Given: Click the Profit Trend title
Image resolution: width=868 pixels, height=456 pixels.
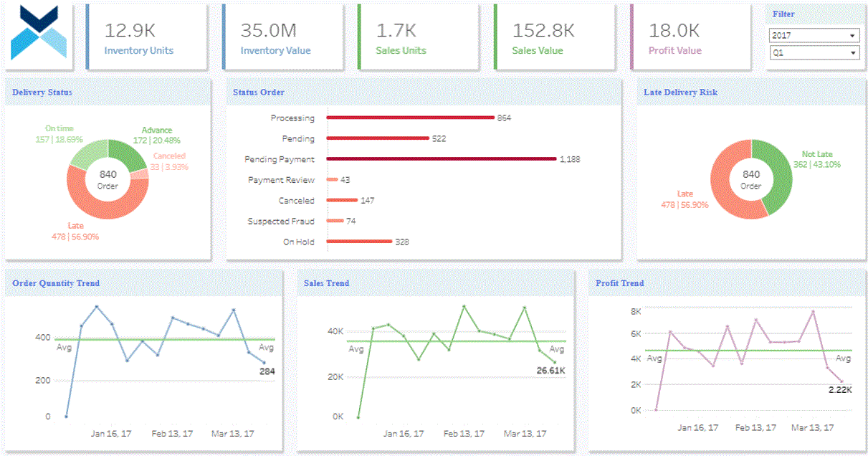Looking at the screenshot, I should click(x=620, y=283).
